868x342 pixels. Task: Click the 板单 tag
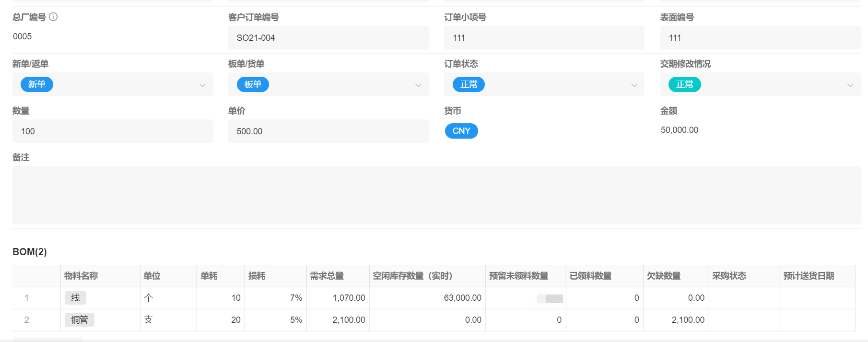pos(253,84)
